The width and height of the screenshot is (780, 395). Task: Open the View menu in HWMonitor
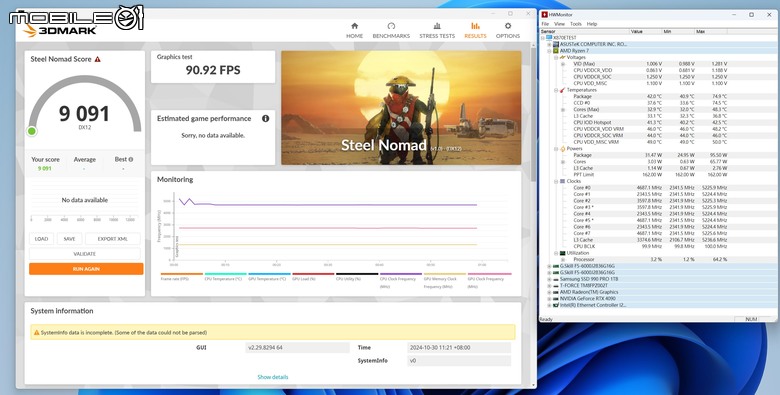[x=560, y=24]
